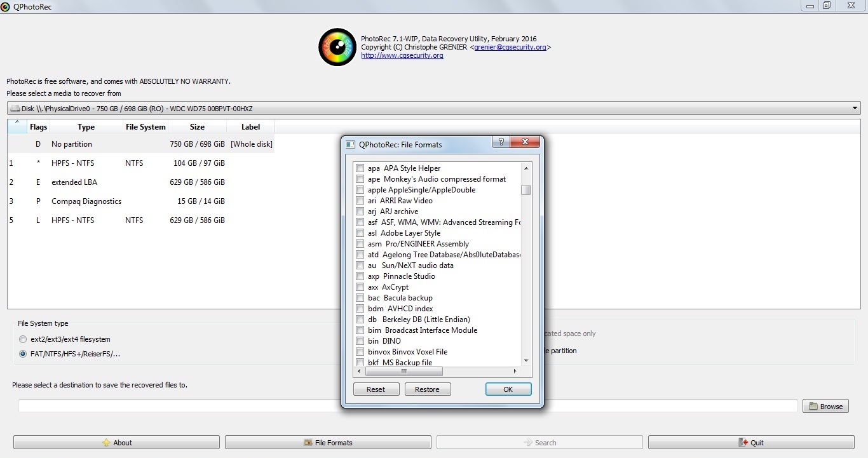This screenshot has height=458, width=868.
Task: Click the up arrow of format list scrollbar
Action: (x=526, y=168)
